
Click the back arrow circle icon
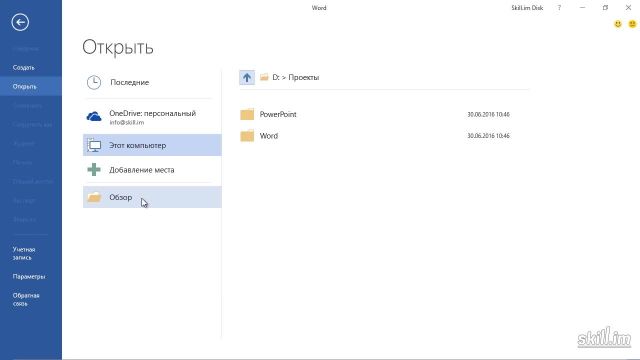pyautogui.click(x=20, y=22)
